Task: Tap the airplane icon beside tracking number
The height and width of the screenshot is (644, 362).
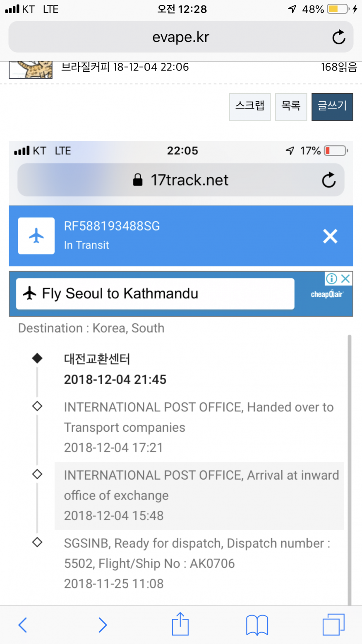Action: coord(36,236)
